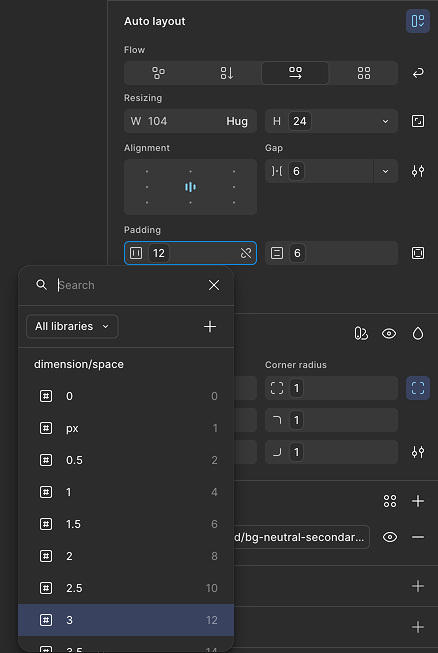Click the W 104 width field

tap(190, 121)
